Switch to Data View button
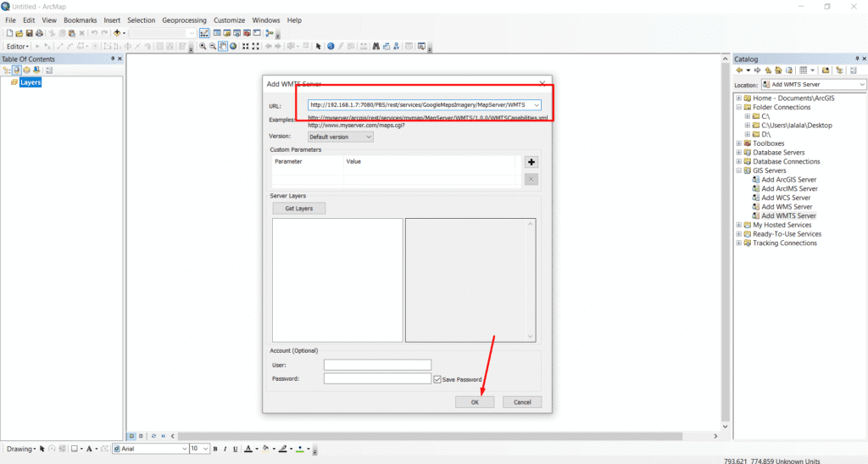The image size is (868, 464). coord(131,436)
